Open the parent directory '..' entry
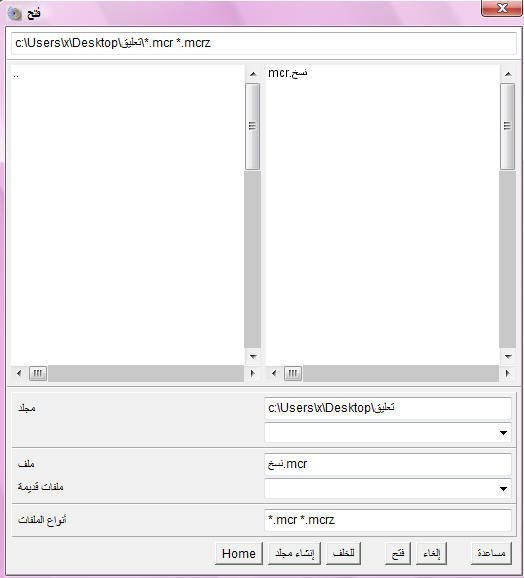Image resolution: width=524 pixels, height=578 pixels. point(16,75)
